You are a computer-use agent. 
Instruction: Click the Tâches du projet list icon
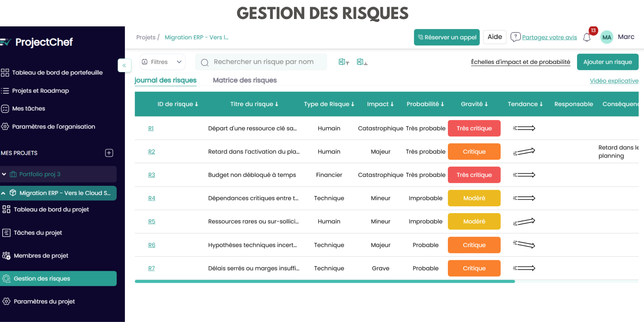click(6, 232)
